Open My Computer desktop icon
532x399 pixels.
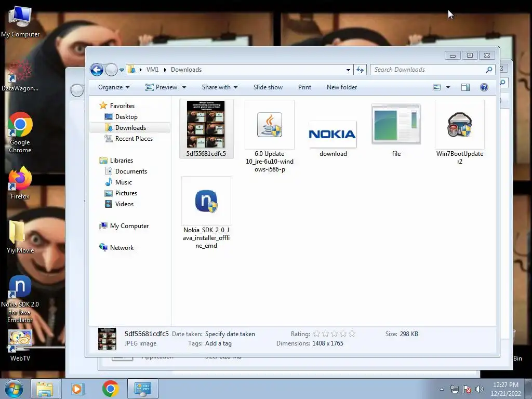(20, 21)
